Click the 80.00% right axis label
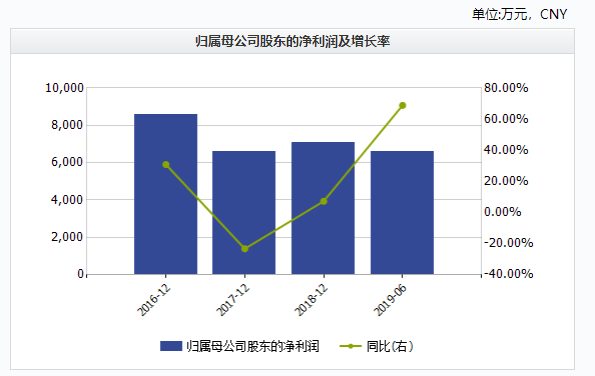595x376 pixels. pyautogui.click(x=506, y=88)
